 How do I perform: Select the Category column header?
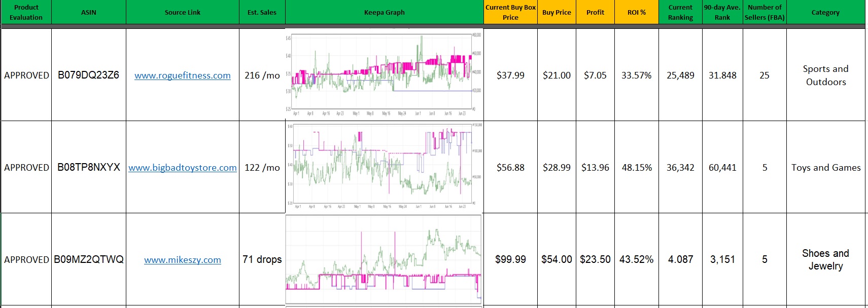825,12
